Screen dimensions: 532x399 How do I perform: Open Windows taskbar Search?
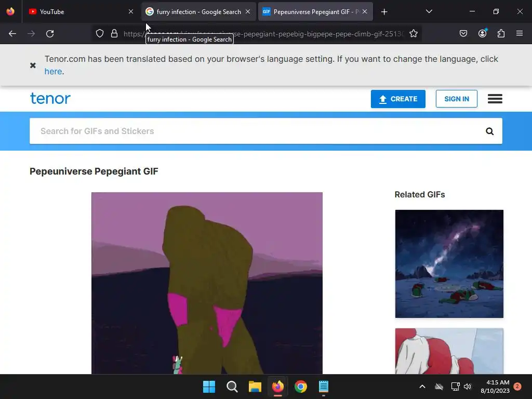(x=232, y=387)
